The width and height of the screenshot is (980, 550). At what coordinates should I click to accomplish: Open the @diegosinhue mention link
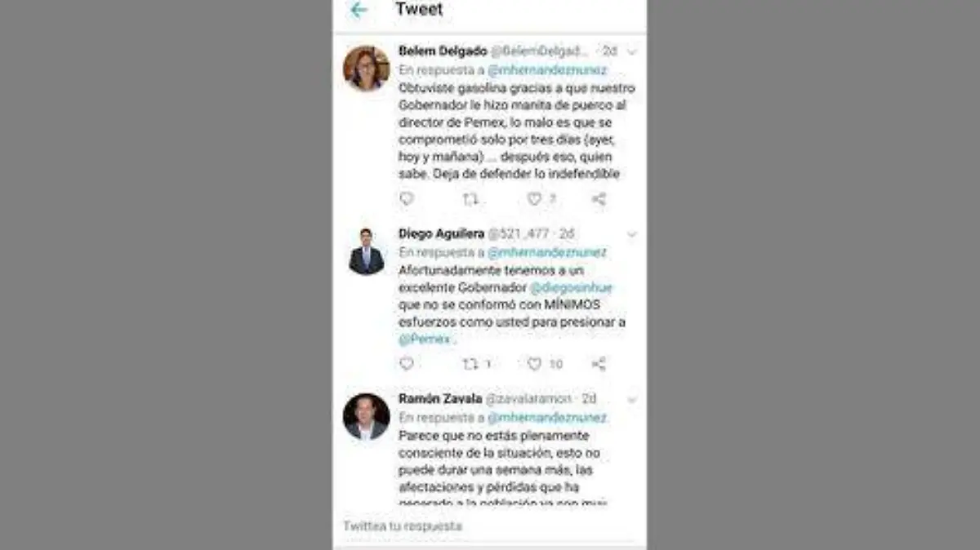tap(571, 287)
